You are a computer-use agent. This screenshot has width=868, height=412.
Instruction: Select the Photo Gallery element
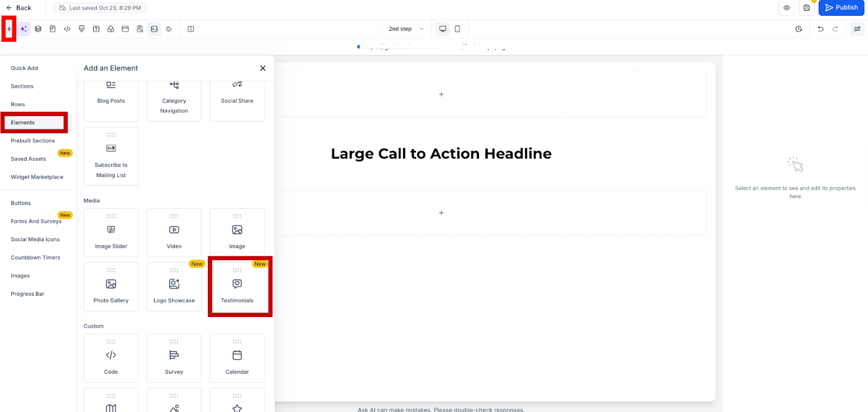111,287
